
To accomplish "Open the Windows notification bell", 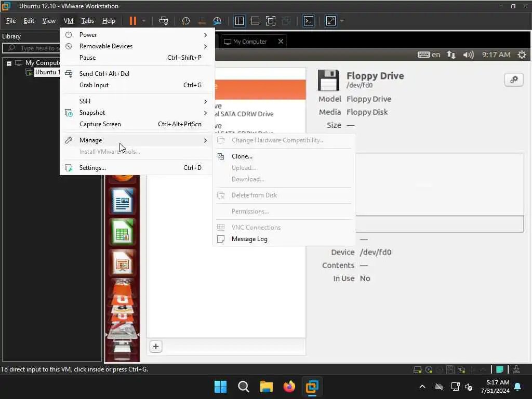I will click(x=518, y=387).
